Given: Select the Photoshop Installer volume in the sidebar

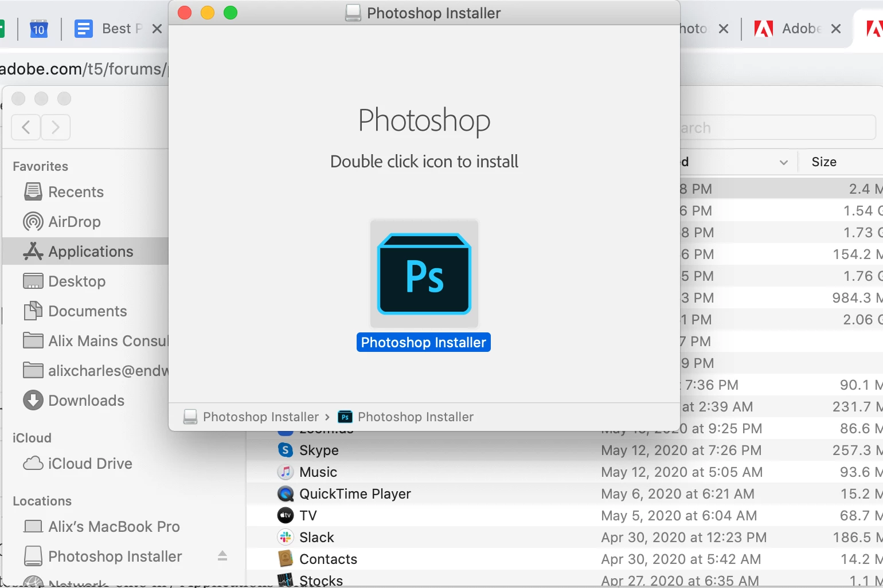Looking at the screenshot, I should point(103,556).
